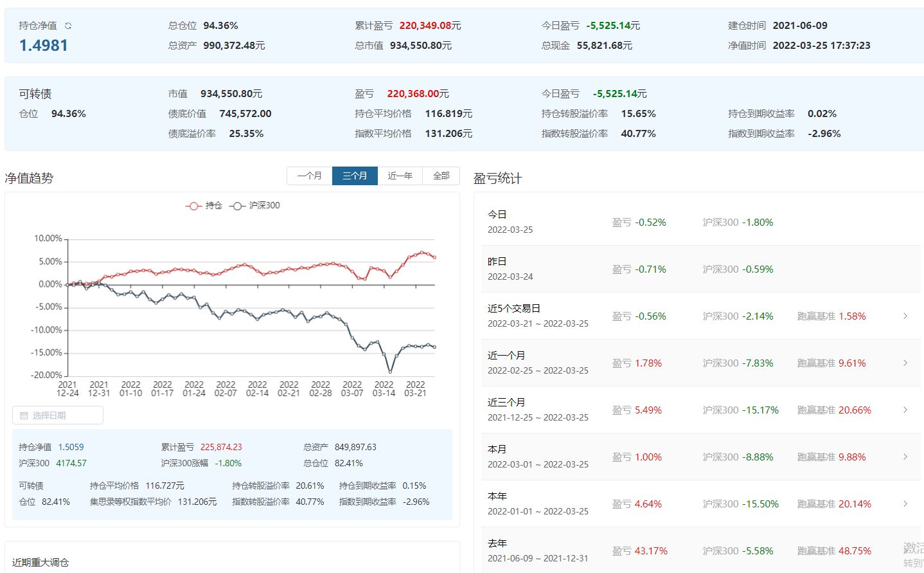Click the 近期重大调仓 section heading

point(40,562)
